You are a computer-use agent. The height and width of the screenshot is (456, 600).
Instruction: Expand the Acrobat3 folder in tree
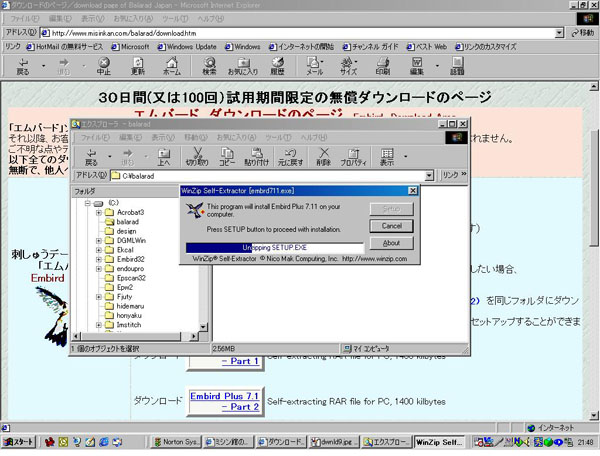click(99, 212)
